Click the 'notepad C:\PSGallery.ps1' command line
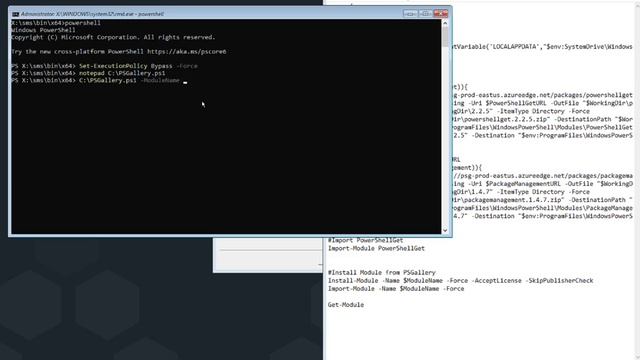 click(89, 73)
